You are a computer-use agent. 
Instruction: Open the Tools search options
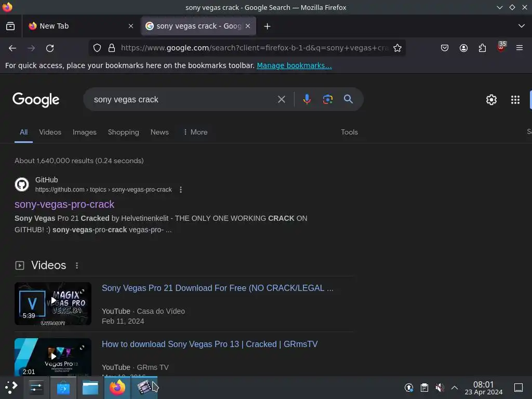click(x=349, y=132)
